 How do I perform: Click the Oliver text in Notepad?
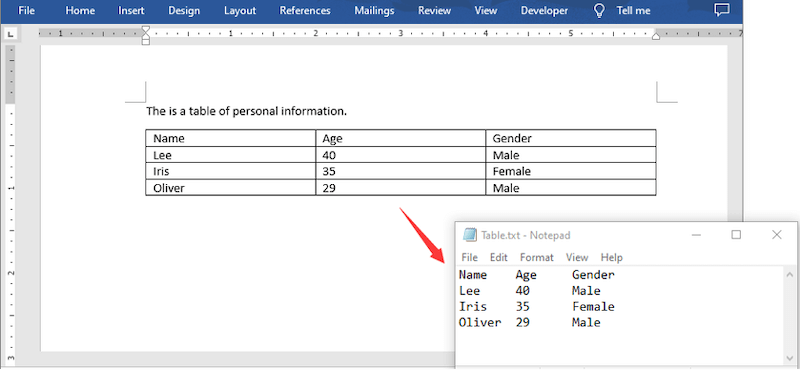480,323
